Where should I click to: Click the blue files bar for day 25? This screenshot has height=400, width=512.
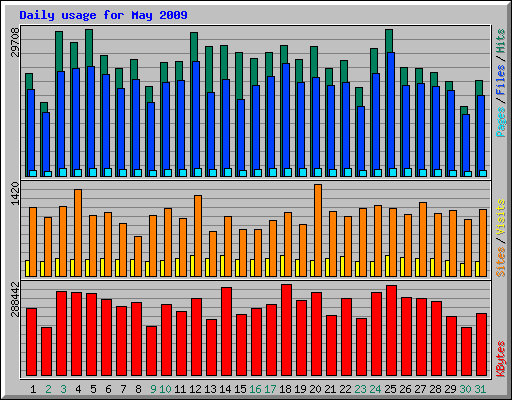(391, 114)
